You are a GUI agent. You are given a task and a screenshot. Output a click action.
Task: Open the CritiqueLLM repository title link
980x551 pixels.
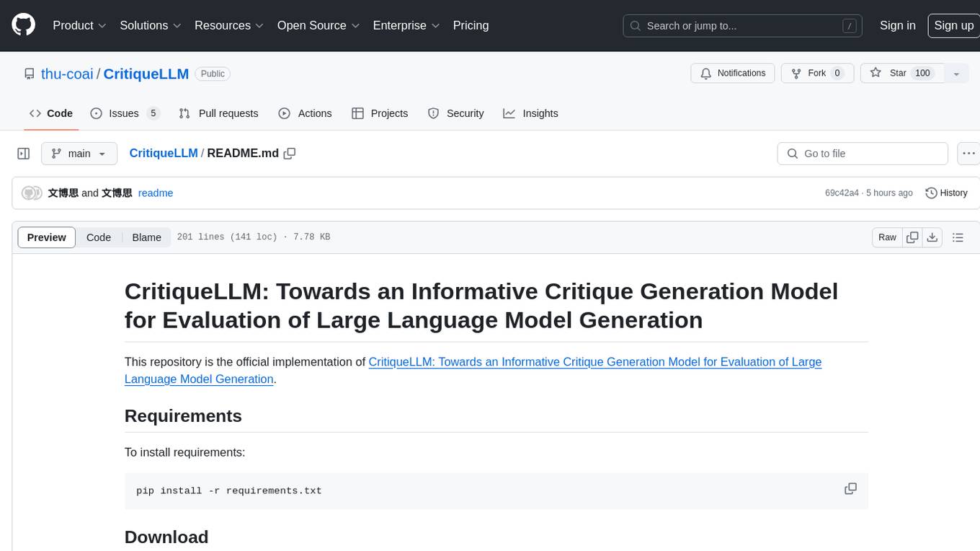[146, 74]
